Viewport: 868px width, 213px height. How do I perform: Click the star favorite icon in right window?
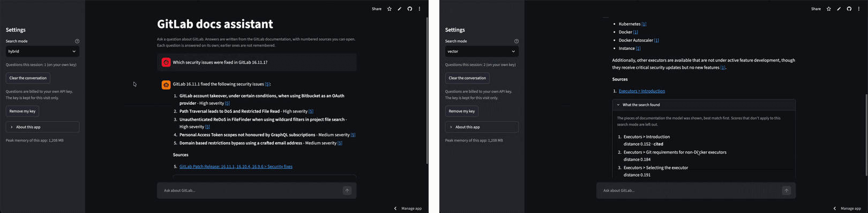(829, 9)
